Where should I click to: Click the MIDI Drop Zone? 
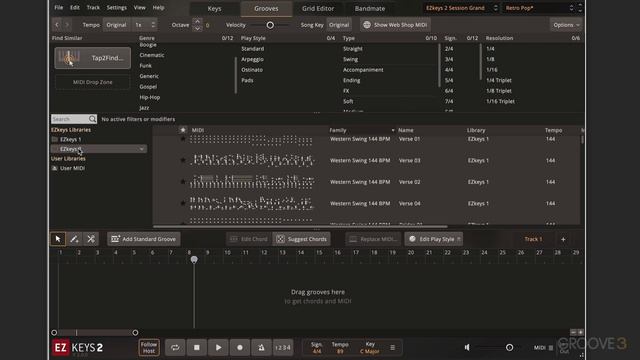93,82
